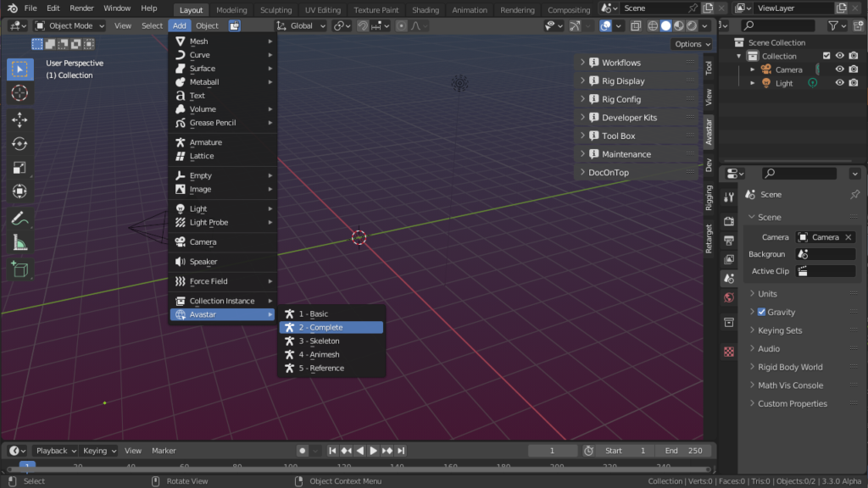Image resolution: width=868 pixels, height=488 pixels.
Task: Select the Cursor tool in the toolbar
Action: coord(19,93)
